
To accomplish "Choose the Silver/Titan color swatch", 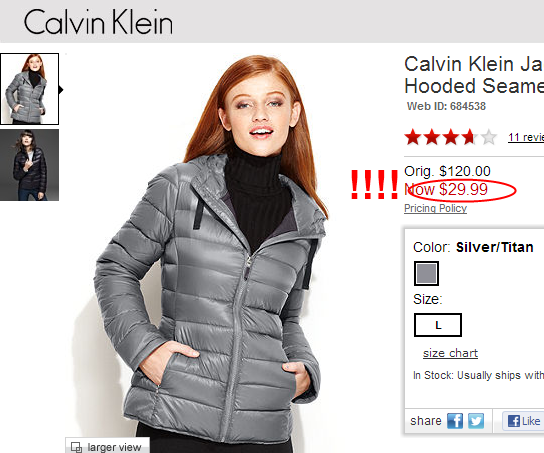I will tap(426, 273).
